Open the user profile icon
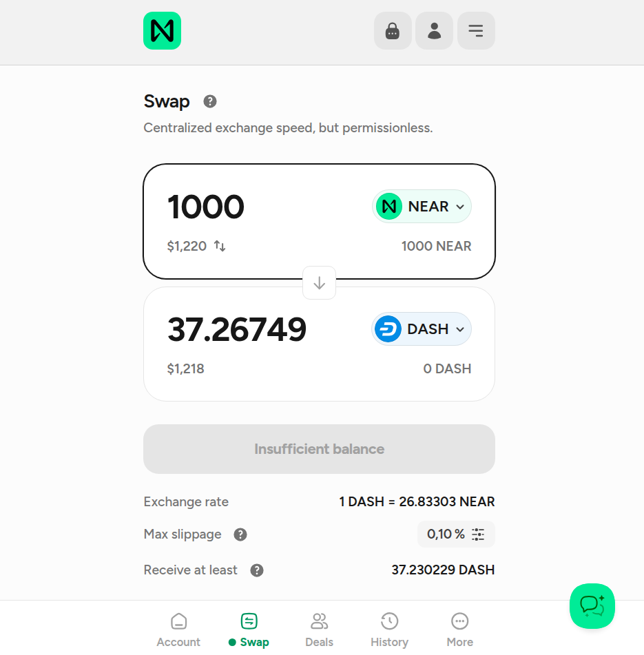Image resolution: width=644 pixels, height=655 pixels. click(x=434, y=31)
